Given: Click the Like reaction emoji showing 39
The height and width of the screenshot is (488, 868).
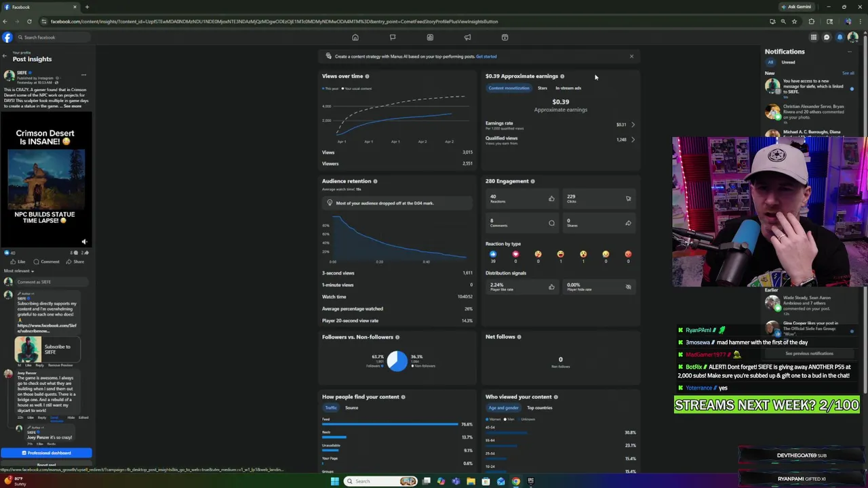Looking at the screenshot, I should [x=493, y=254].
